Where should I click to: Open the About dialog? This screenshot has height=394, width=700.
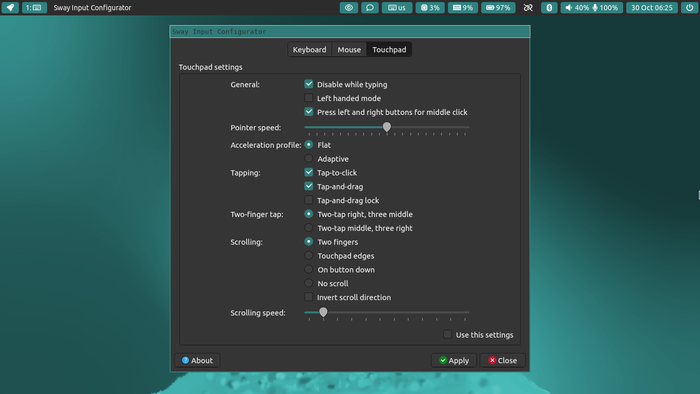click(197, 360)
